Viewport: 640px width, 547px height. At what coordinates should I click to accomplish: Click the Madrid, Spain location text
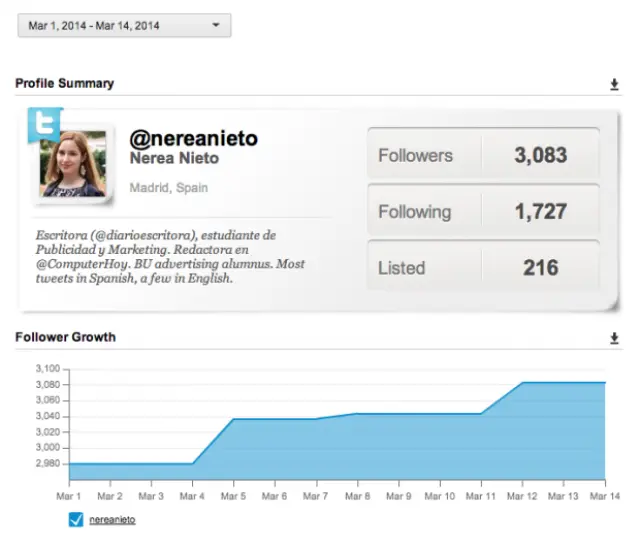[168, 187]
